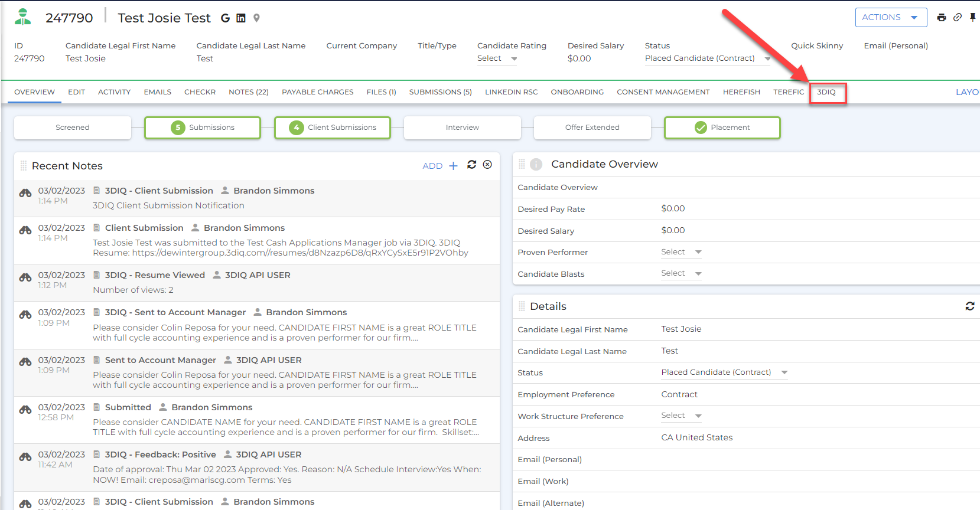Click the Desired Pay Rate $0.00 value
The width and height of the screenshot is (980, 510).
click(673, 208)
